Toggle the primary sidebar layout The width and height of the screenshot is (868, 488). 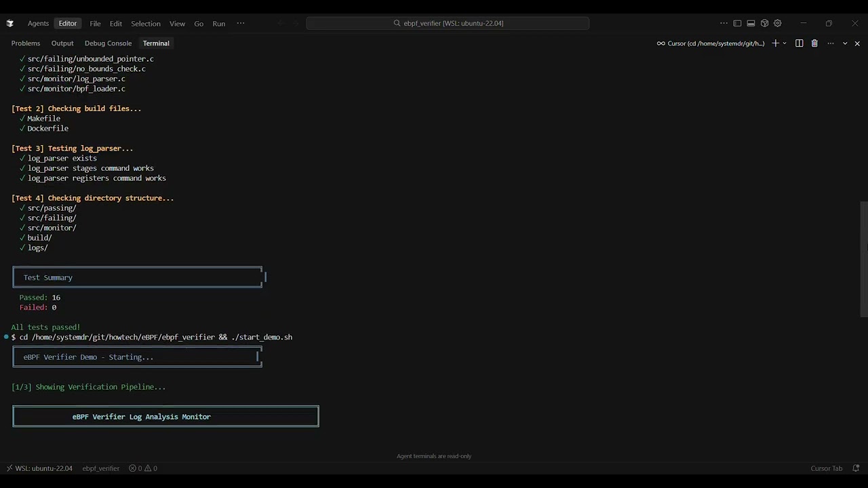(x=738, y=23)
